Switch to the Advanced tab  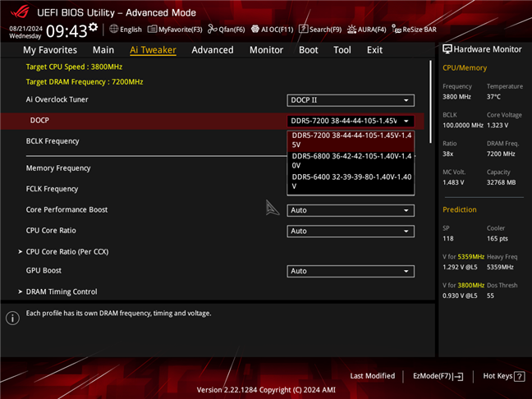[213, 50]
